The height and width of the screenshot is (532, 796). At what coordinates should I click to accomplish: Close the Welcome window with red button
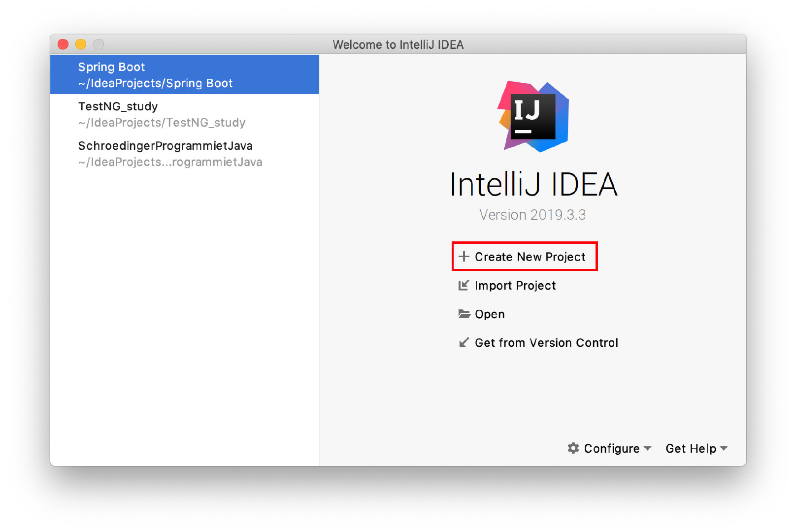click(63, 44)
